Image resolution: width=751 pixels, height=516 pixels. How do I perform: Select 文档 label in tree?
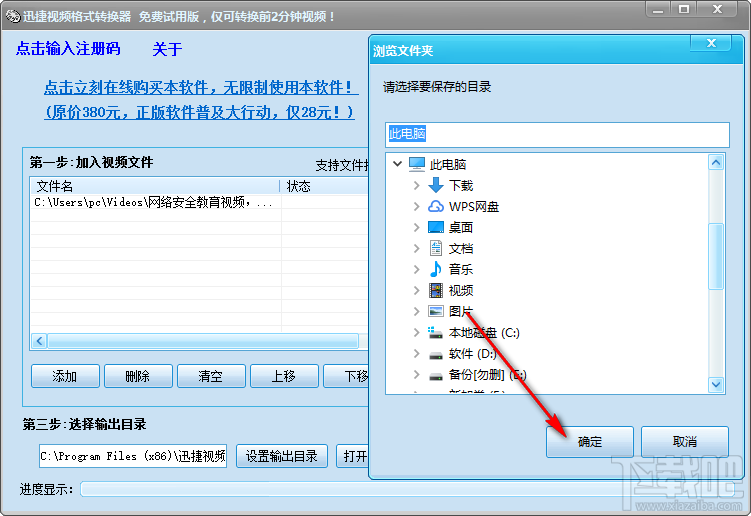coord(461,248)
